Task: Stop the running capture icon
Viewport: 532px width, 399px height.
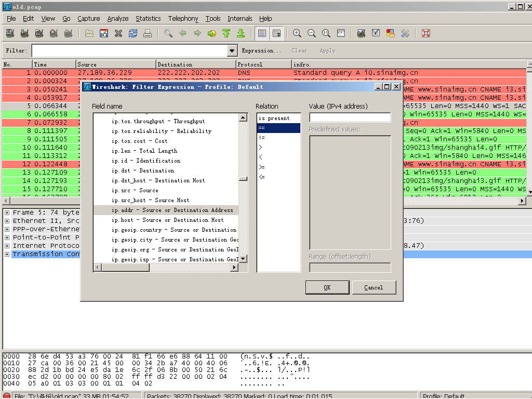Action: point(54,33)
